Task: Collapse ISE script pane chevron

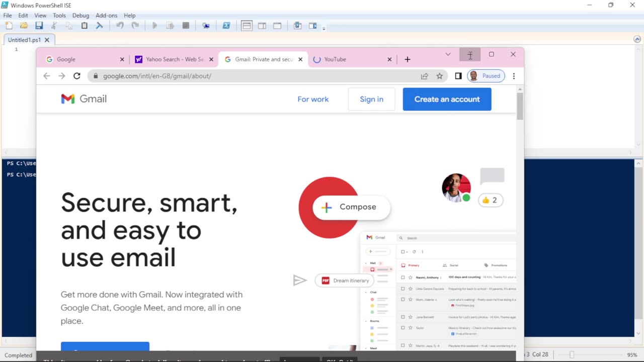Action: [637, 39]
